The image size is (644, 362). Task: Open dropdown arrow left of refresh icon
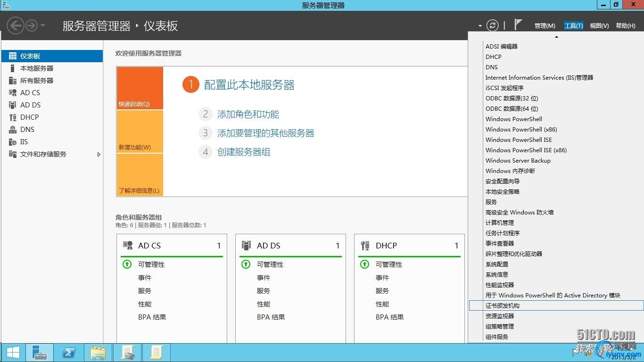tap(480, 26)
